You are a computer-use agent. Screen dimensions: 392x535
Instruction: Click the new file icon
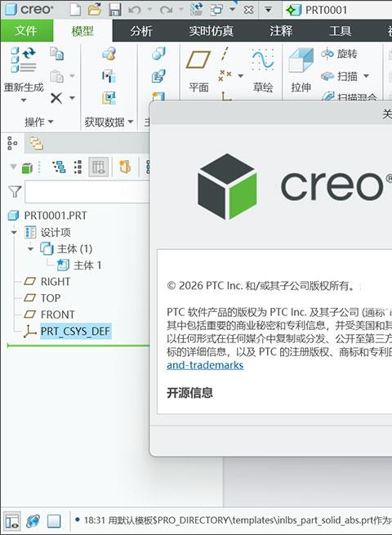[x=75, y=10]
